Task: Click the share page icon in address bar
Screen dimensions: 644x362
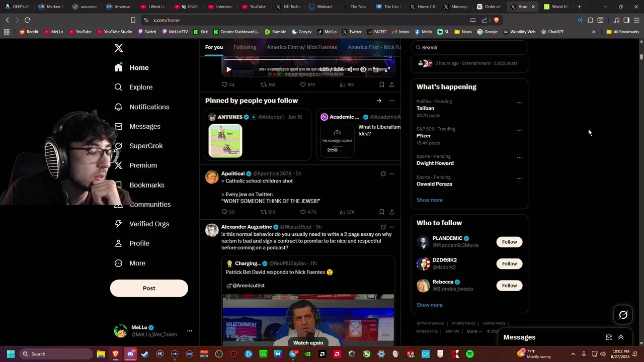Action: tap(484, 20)
